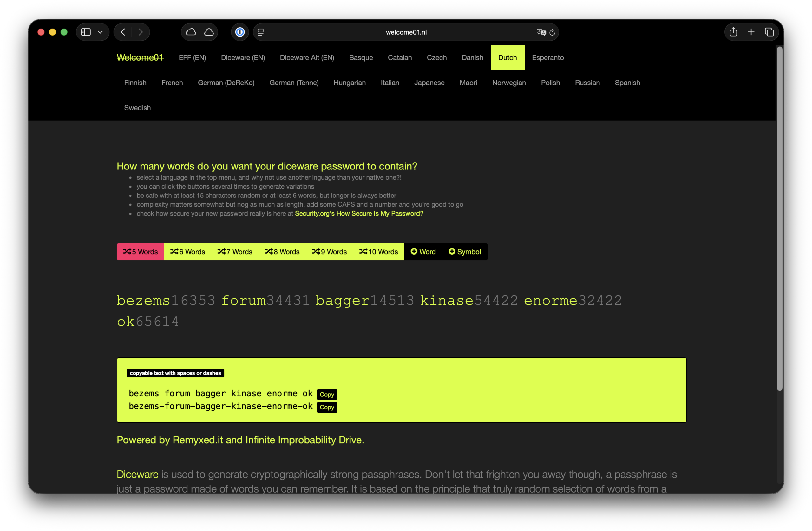Switch to Danish language
This screenshot has width=812, height=531.
click(473, 58)
